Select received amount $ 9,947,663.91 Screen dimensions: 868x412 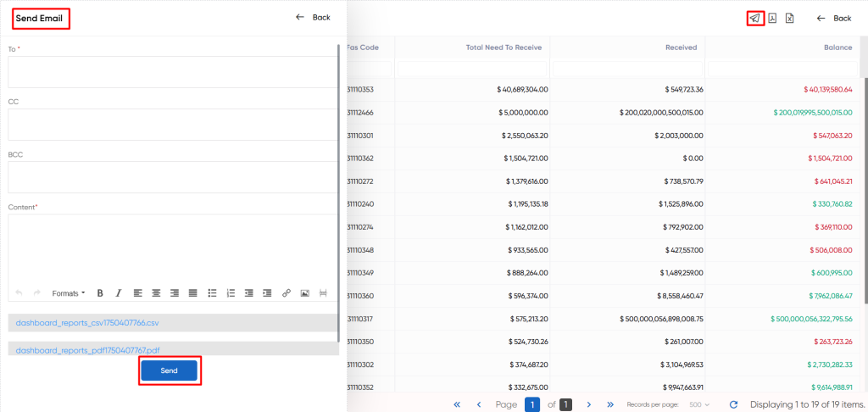[681, 387]
